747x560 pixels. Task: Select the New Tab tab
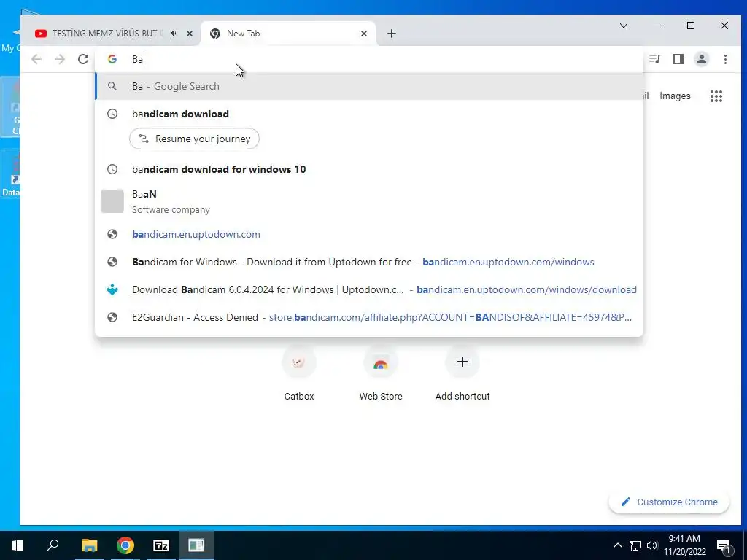[x=288, y=34]
